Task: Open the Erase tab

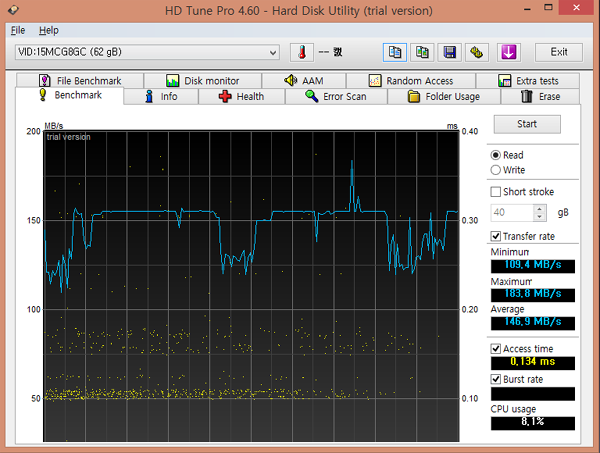Action: (540, 96)
